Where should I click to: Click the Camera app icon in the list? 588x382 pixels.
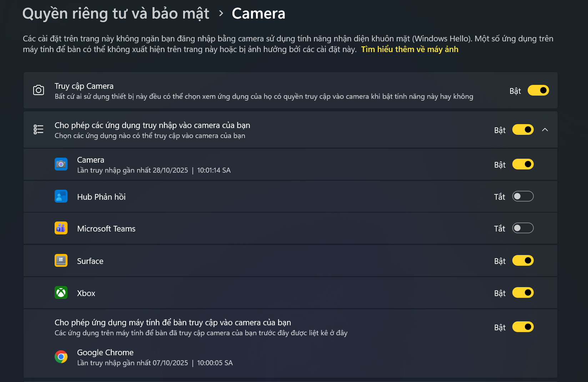tap(61, 164)
